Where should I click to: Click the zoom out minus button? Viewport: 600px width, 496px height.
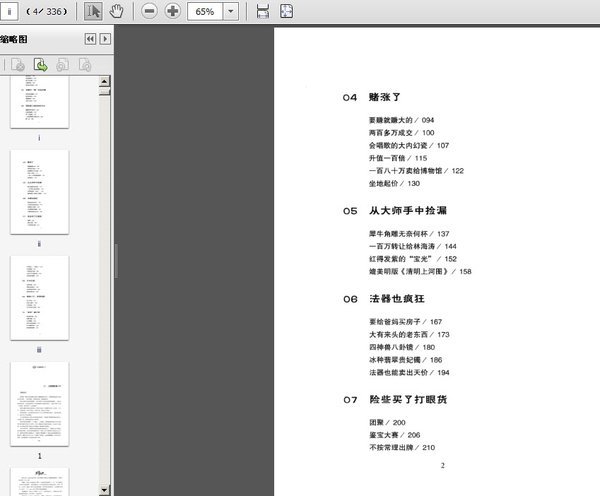tap(149, 11)
